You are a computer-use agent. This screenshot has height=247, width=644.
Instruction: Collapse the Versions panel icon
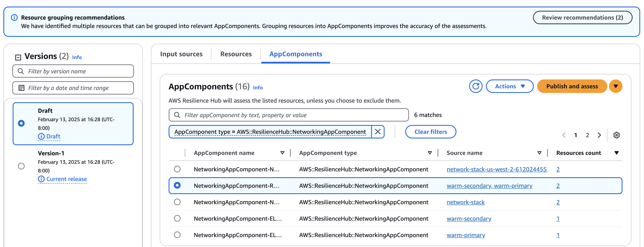[18, 58]
